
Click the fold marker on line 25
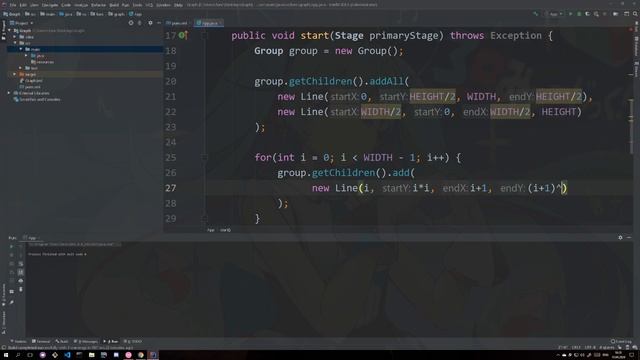point(204,158)
